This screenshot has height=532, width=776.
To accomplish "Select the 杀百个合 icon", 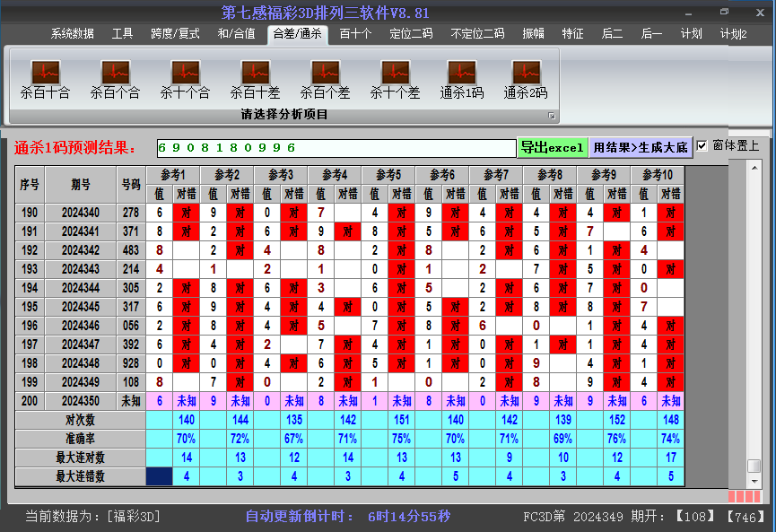I will click(x=116, y=80).
